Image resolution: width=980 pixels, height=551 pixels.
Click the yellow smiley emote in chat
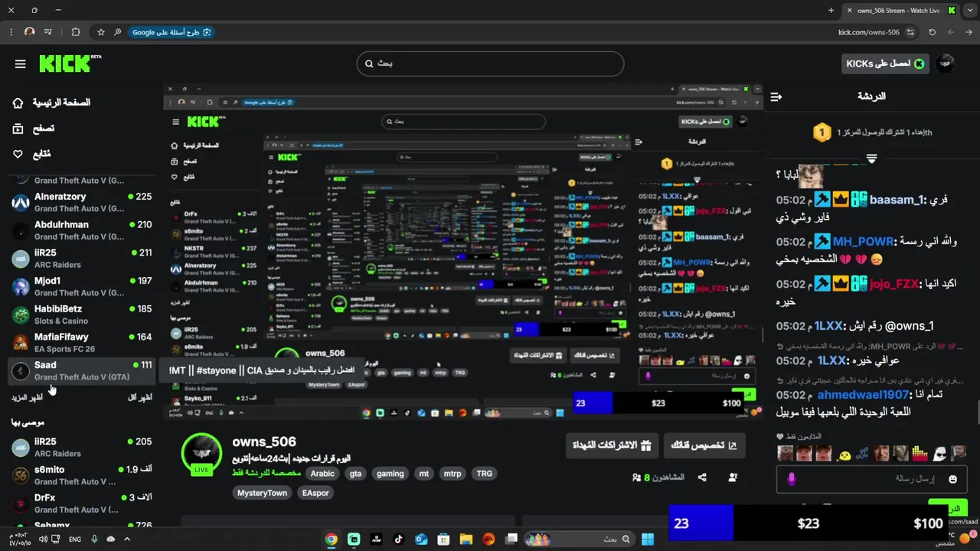coord(844,455)
